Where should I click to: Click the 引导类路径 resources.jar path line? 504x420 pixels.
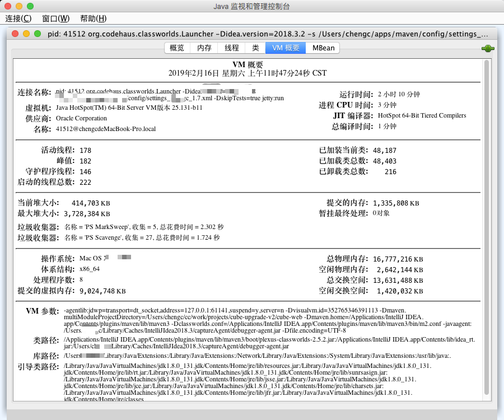pyautogui.click(x=248, y=366)
